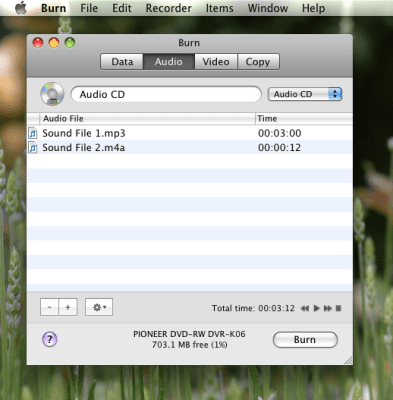Click the stop playback button
The height and width of the screenshot is (400, 393).
click(338, 308)
